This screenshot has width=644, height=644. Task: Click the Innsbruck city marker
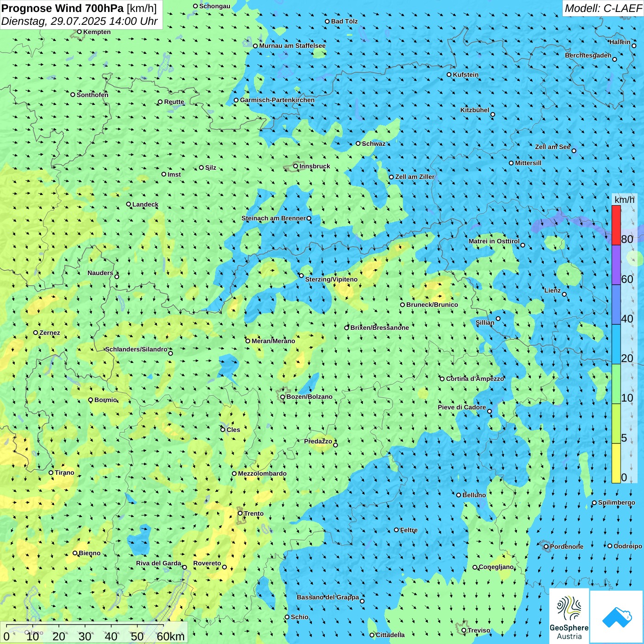(x=296, y=166)
